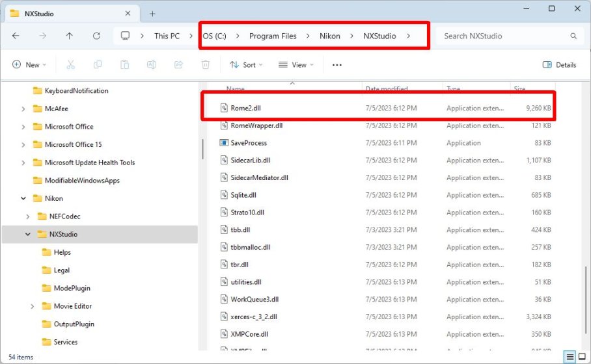Expand the Movie Editor folder
The width and height of the screenshot is (591, 364).
pyautogui.click(x=33, y=306)
